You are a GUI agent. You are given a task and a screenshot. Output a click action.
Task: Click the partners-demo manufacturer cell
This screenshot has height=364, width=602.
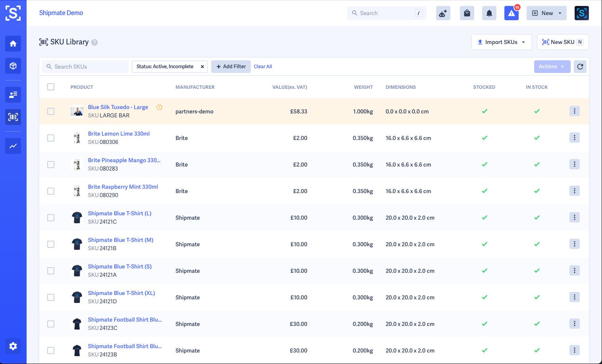194,111
